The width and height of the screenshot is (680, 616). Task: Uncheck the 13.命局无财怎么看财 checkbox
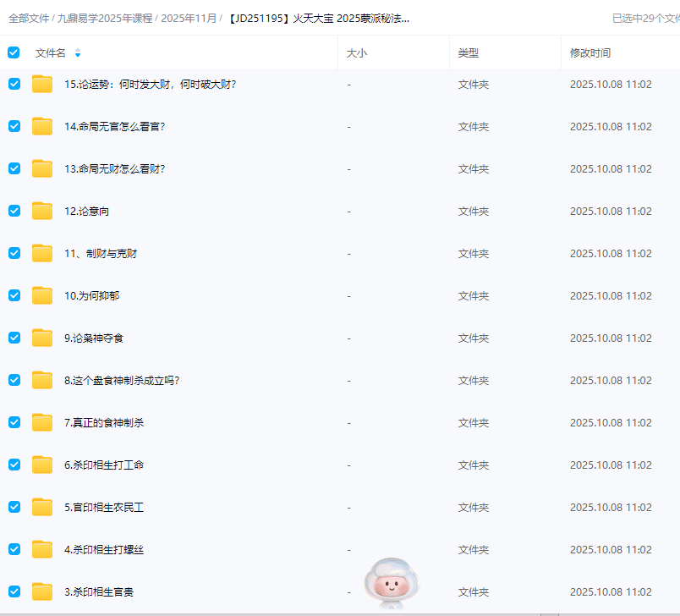point(14,168)
